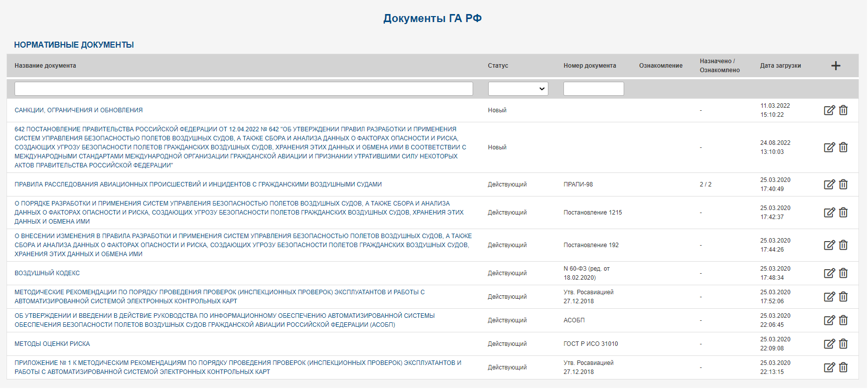Delete the ПРИЛОЖЕНИЕ № 1 document row
Image resolution: width=868 pixels, height=390 pixels.
coord(843,367)
